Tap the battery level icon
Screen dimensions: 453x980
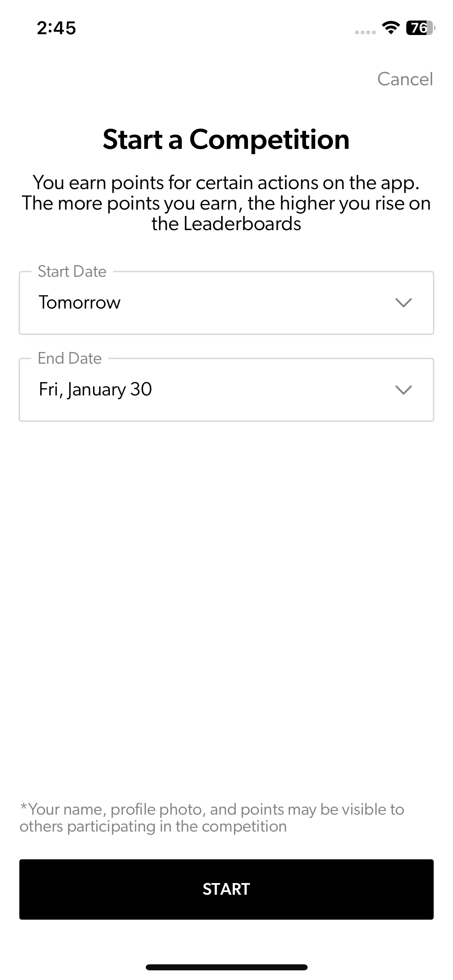click(420, 27)
